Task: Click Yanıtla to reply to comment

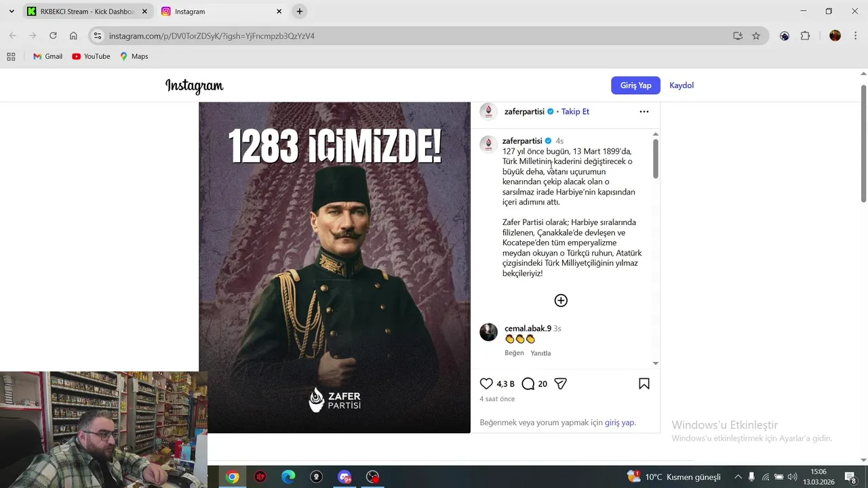Action: click(540, 353)
